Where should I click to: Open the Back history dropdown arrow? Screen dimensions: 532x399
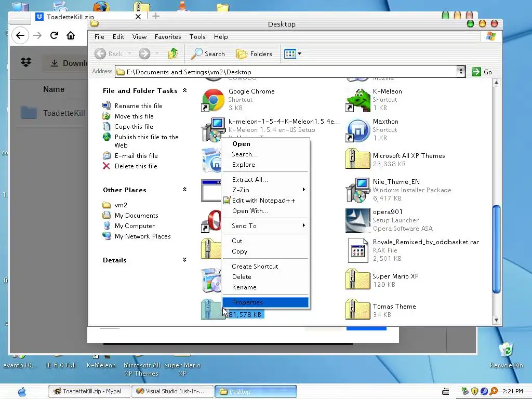129,54
